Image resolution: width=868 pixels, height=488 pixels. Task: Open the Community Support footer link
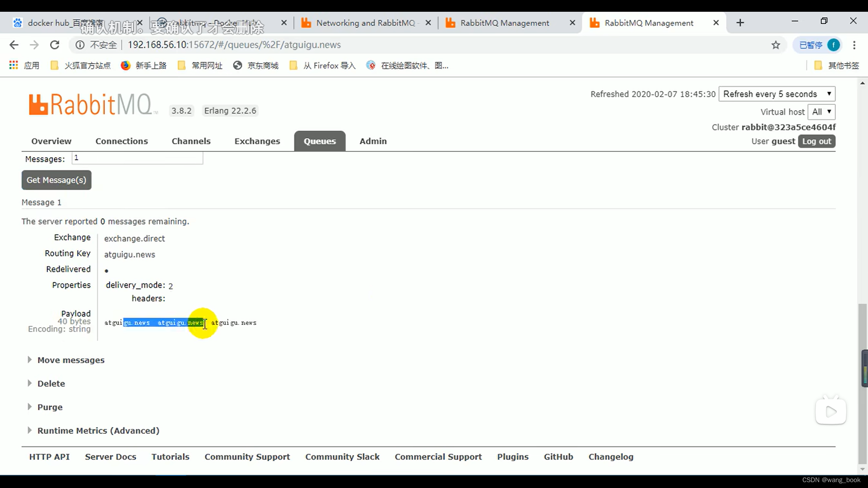[247, 457]
